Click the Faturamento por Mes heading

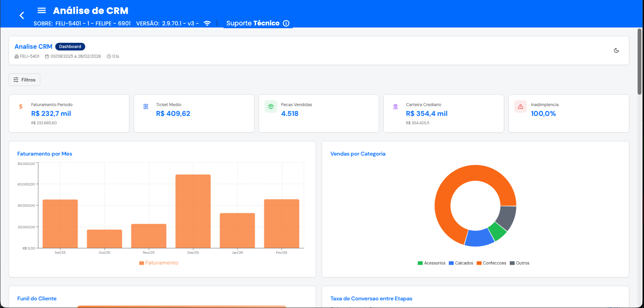(x=45, y=154)
